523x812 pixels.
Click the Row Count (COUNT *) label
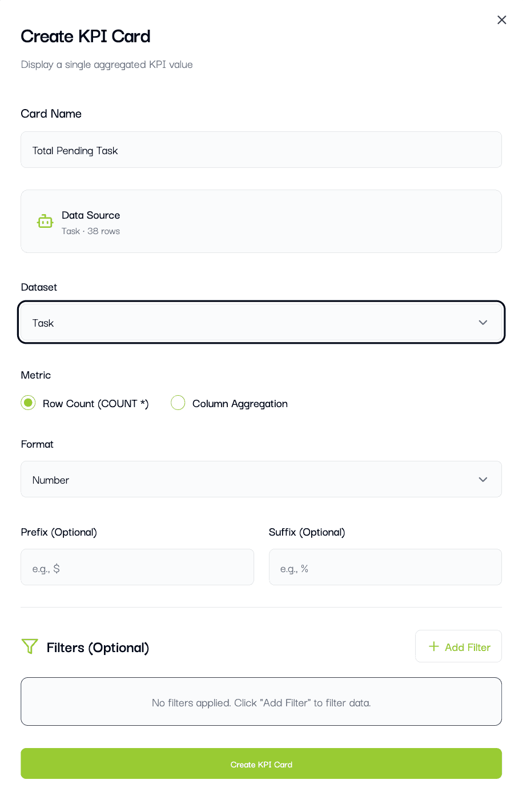coord(95,404)
